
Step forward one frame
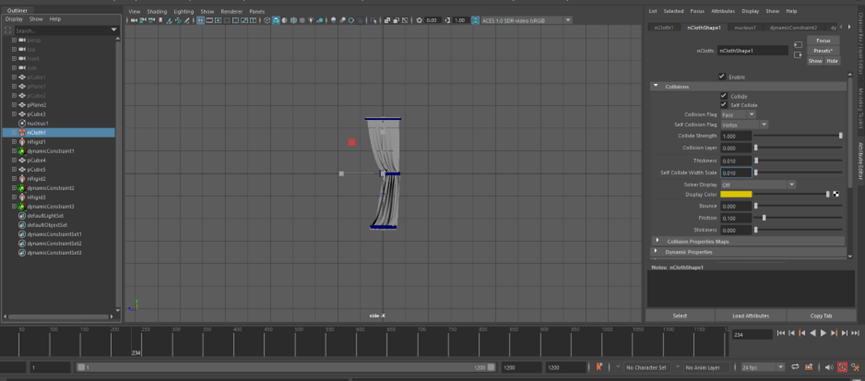pos(845,333)
